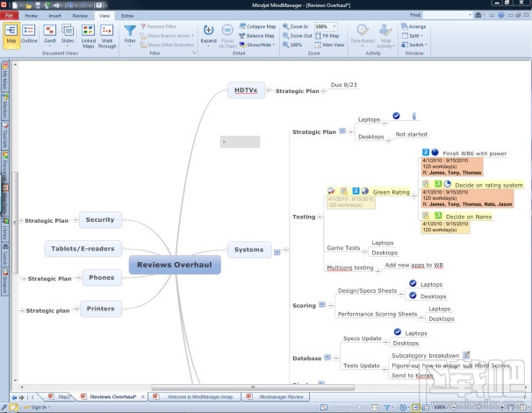
Task: Select the Printers topic
Action: pyautogui.click(x=100, y=309)
